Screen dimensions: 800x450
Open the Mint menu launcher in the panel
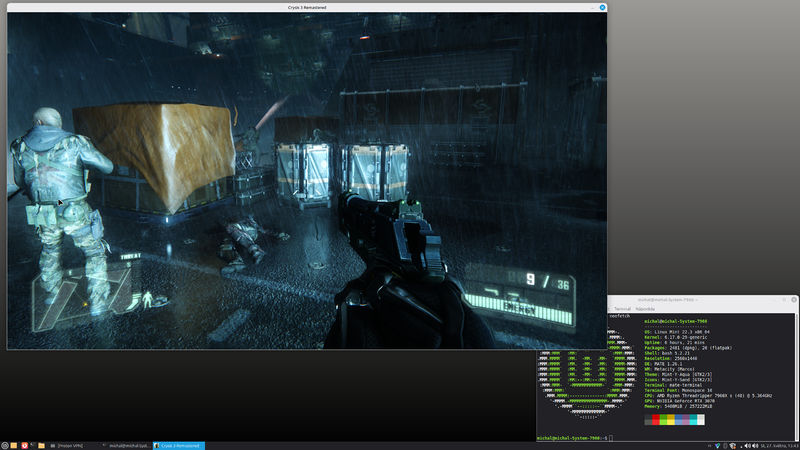point(5,446)
